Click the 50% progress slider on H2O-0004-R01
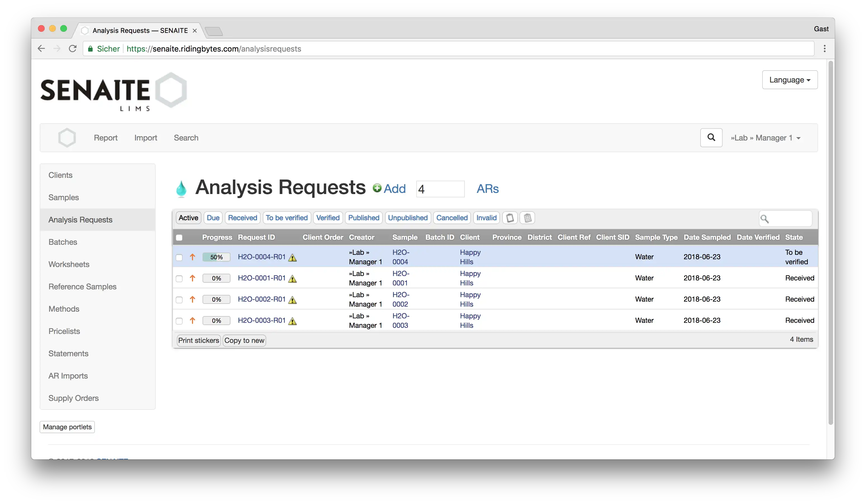This screenshot has width=866, height=504. coord(216,257)
